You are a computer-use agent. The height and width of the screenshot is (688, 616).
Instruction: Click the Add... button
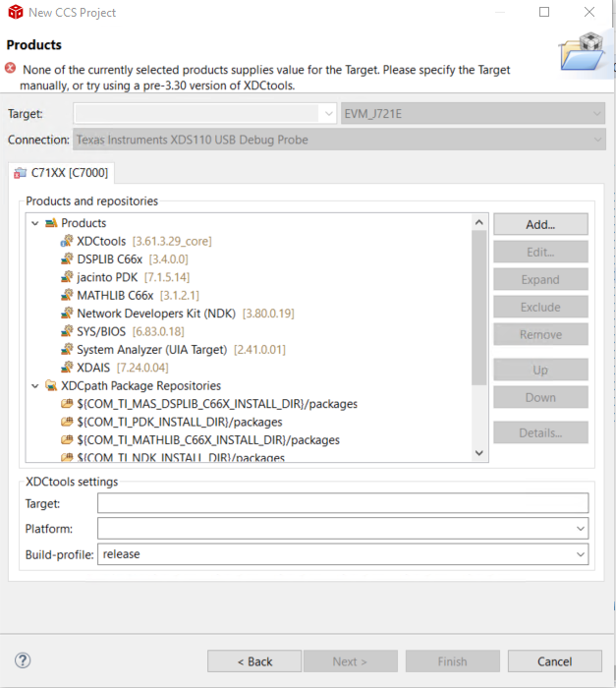(x=540, y=225)
